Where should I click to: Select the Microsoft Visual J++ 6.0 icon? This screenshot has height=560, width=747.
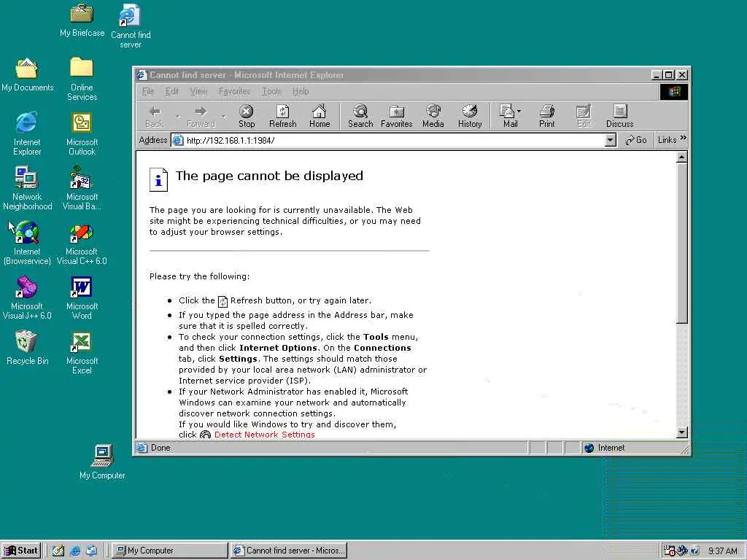[x=27, y=297]
